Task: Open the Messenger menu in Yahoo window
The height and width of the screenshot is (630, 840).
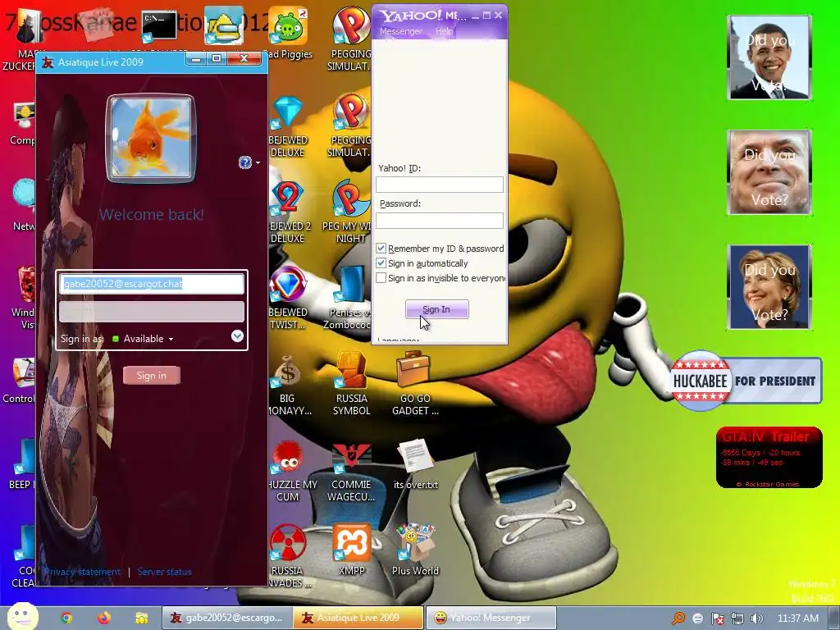Action: [400, 32]
